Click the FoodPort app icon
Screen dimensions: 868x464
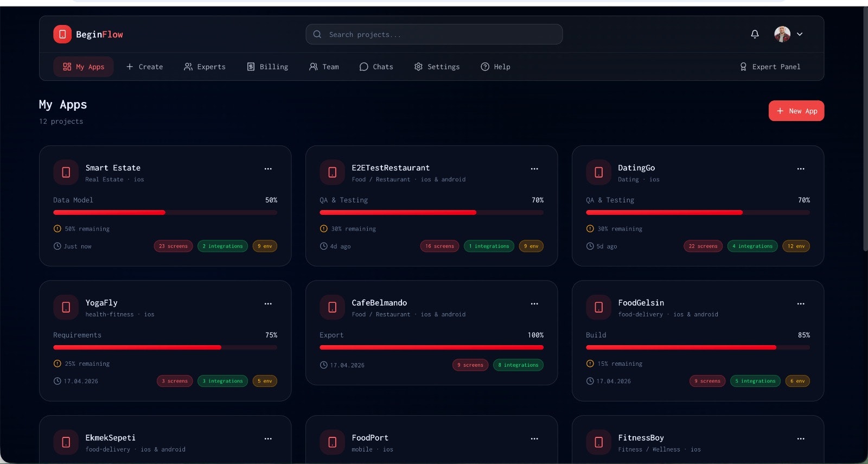[x=332, y=442]
